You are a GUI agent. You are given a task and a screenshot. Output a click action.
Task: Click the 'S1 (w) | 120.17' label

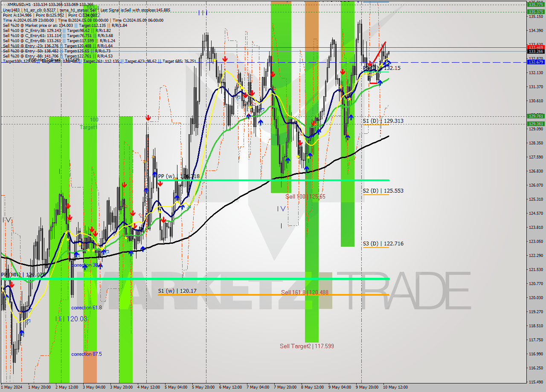point(177,291)
